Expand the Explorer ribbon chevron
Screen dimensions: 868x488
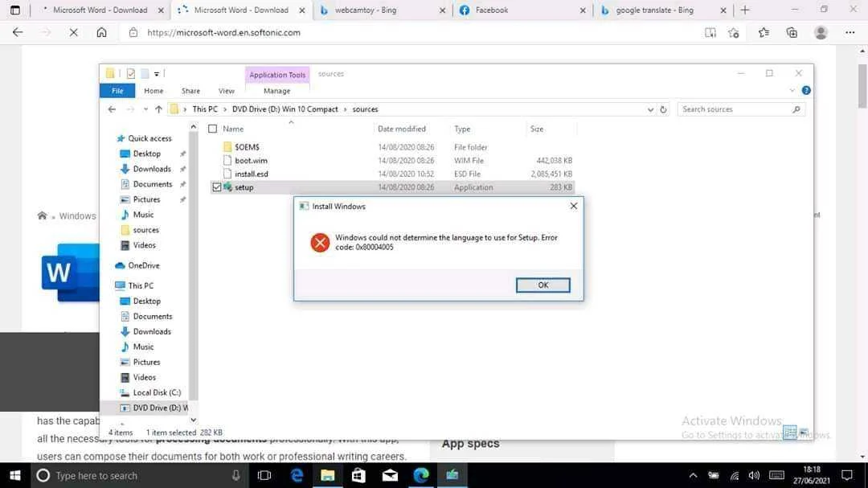point(792,90)
